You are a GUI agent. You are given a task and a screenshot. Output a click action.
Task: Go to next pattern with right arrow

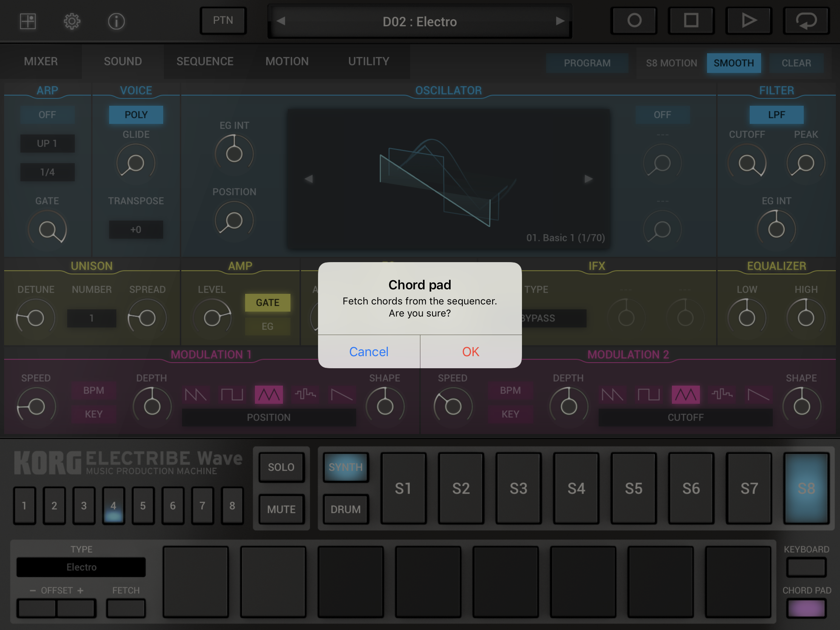click(560, 21)
